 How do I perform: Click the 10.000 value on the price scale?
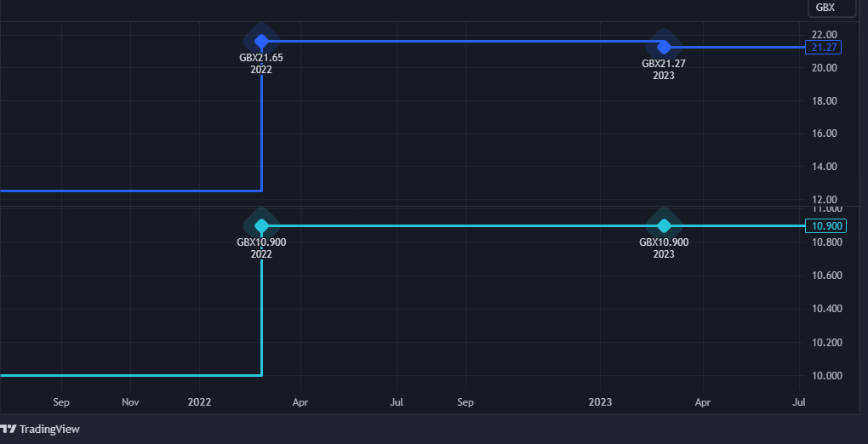[827, 376]
